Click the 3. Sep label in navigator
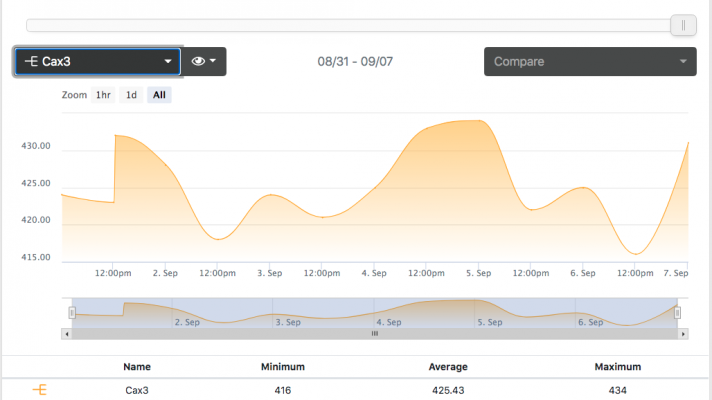The image size is (712, 400). [288, 322]
